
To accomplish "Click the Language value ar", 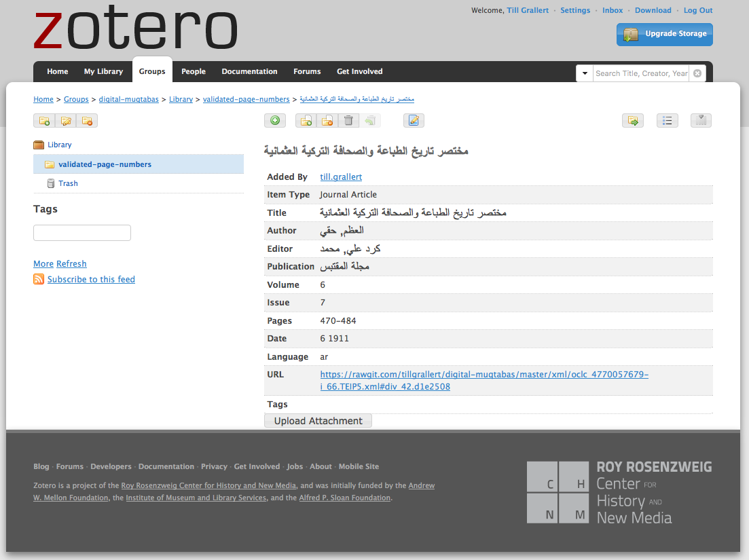I will 324,356.
